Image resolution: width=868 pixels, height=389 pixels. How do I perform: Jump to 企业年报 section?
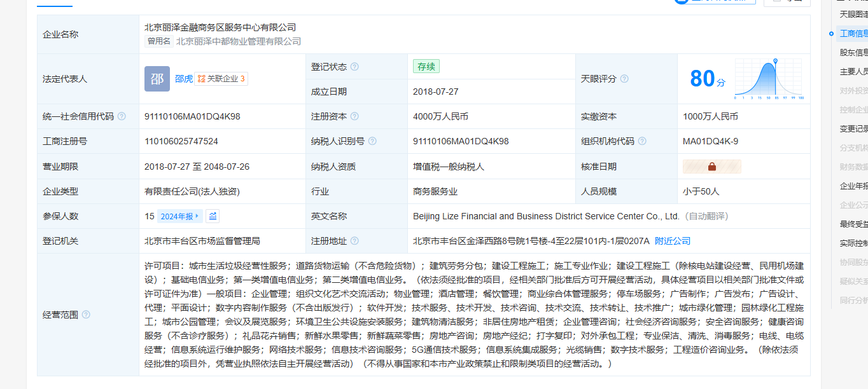pos(853,186)
